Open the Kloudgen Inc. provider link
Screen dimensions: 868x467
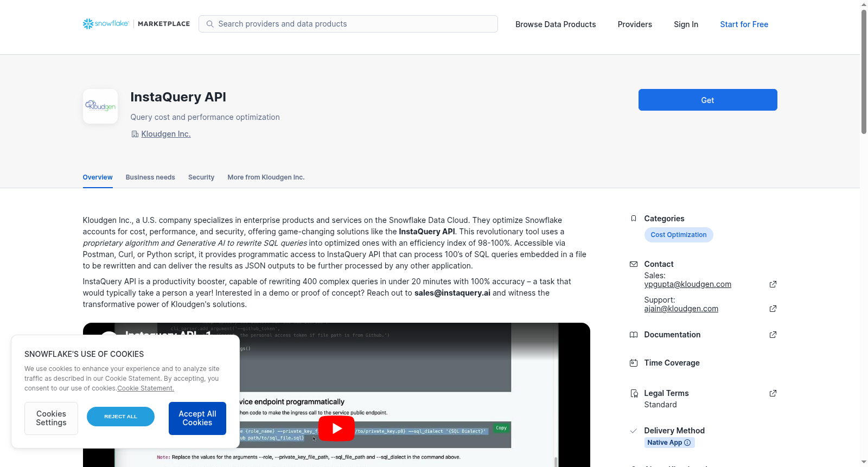click(x=166, y=134)
